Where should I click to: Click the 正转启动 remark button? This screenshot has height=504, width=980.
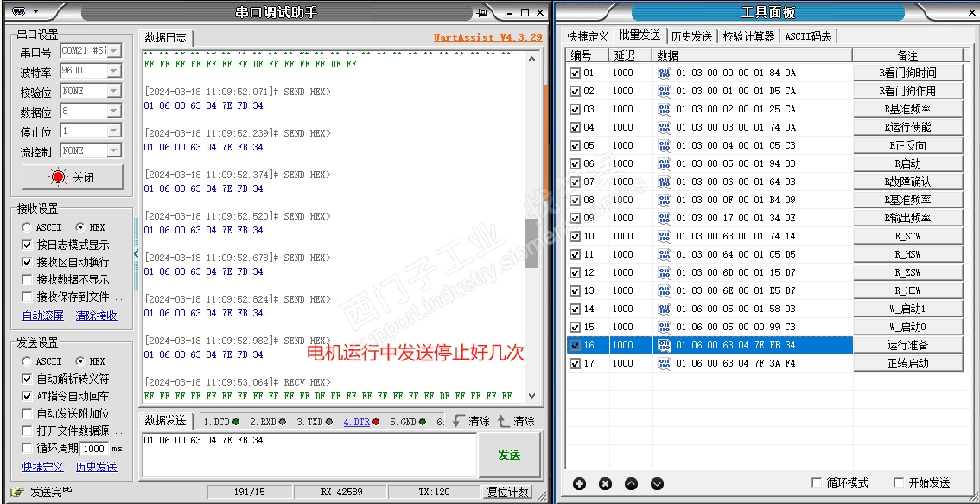pos(907,363)
